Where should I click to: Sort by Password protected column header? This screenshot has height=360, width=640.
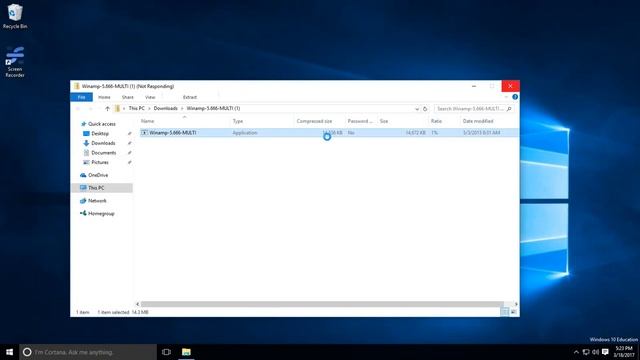point(360,121)
